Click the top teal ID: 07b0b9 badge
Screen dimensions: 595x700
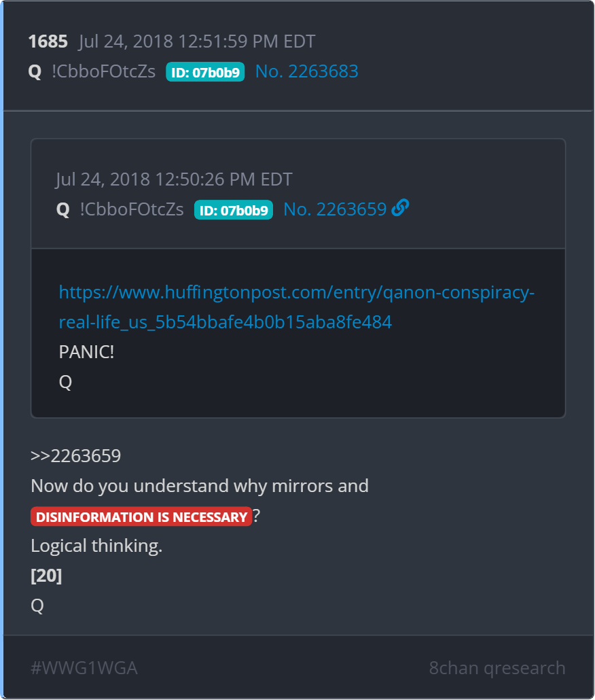coord(205,72)
